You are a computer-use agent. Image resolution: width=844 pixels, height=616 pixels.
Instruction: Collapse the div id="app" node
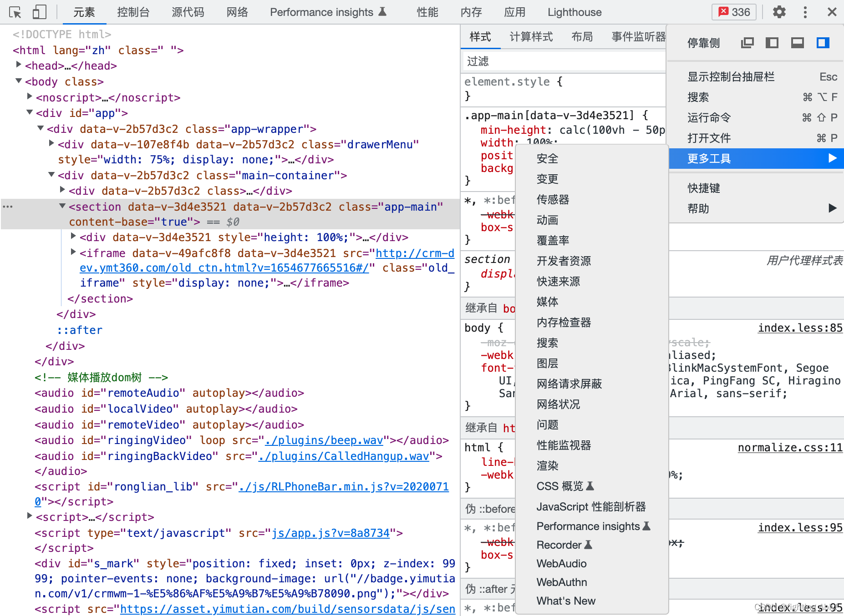tap(30, 112)
